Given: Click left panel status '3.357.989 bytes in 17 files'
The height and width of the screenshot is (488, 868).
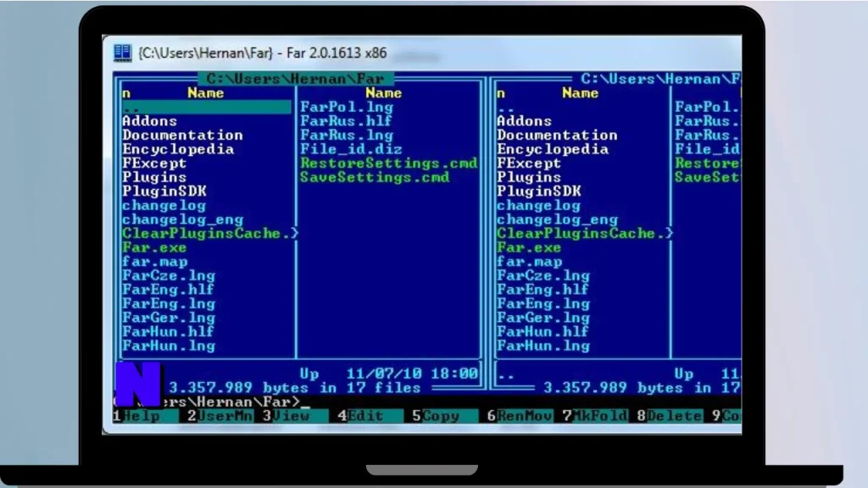Looking at the screenshot, I should coord(294,387).
